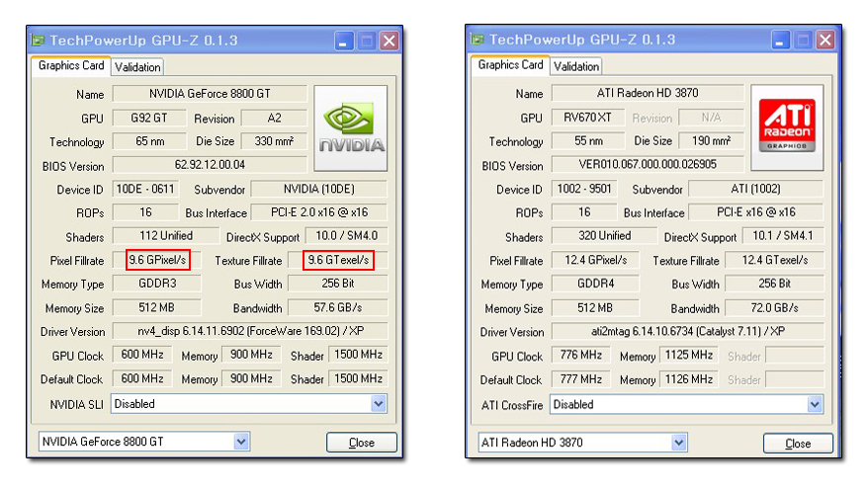The height and width of the screenshot is (493, 868).
Task: Open Validation tab in ATI window
Action: [575, 66]
